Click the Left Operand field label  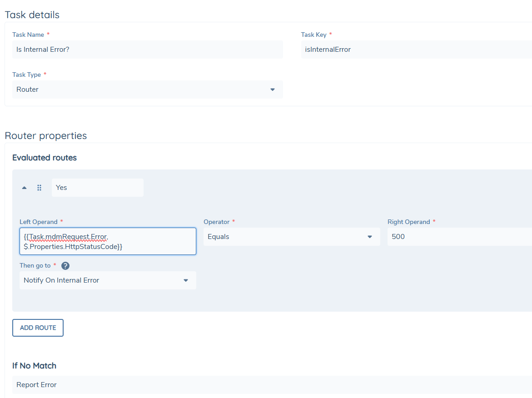(38, 222)
